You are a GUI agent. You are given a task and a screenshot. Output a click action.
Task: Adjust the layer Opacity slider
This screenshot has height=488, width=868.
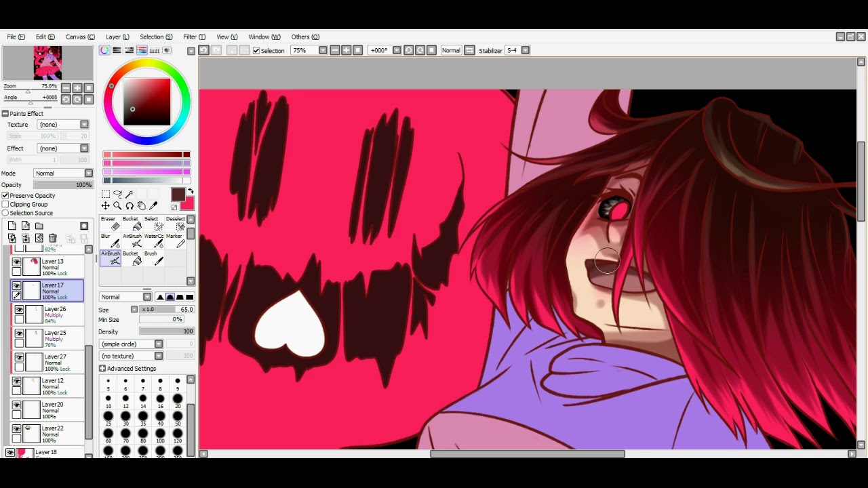(x=63, y=185)
